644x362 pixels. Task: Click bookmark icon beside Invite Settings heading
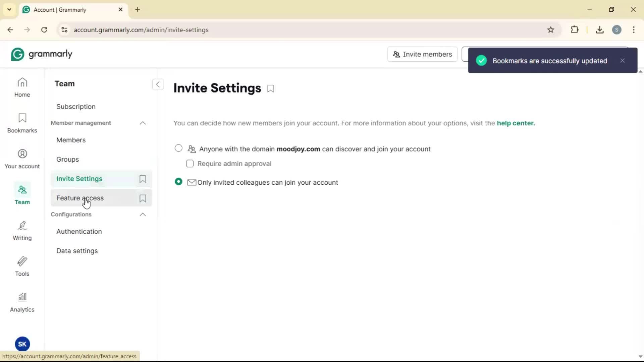[x=271, y=89]
